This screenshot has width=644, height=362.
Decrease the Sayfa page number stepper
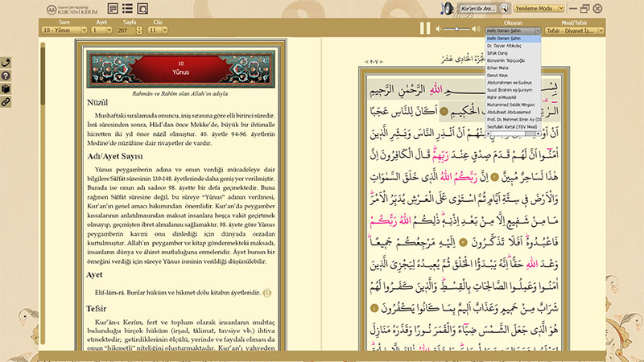[138, 32]
